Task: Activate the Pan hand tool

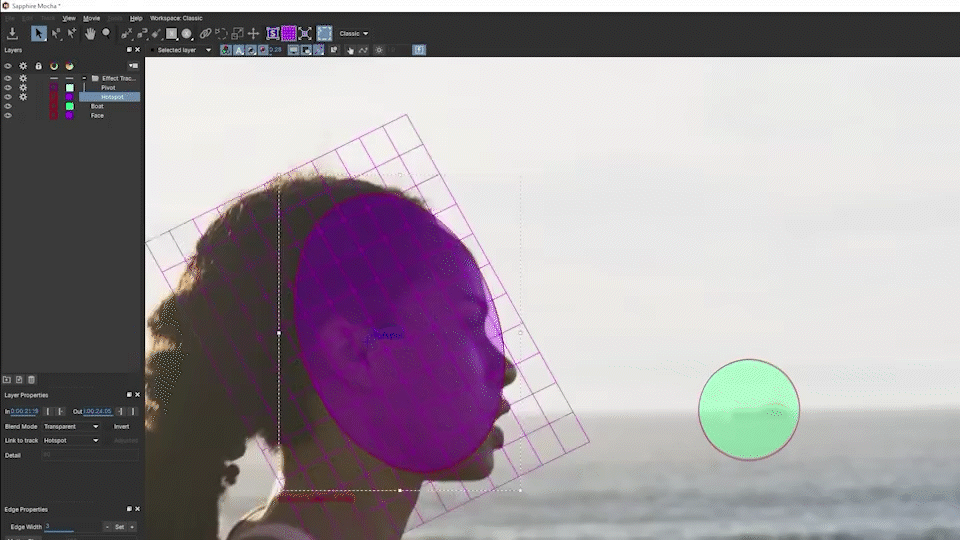Action: 90,34
